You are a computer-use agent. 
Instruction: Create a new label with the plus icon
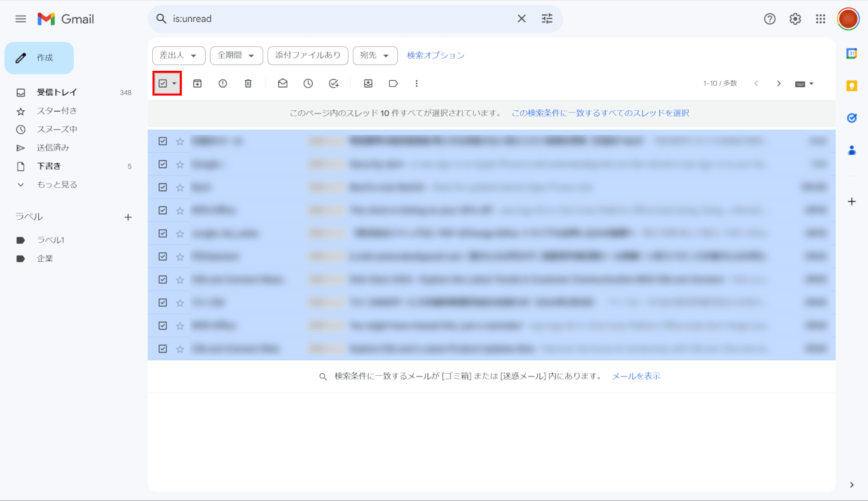[x=128, y=217]
